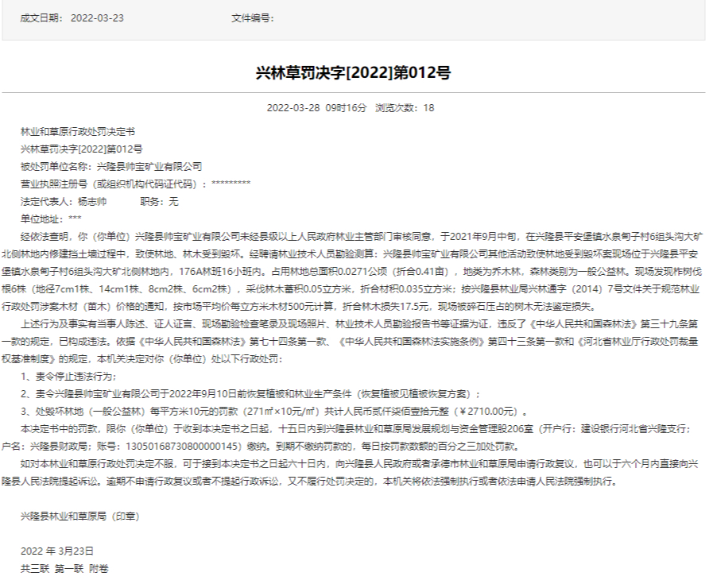The image size is (713, 588).
Task: Click the 文件编号 label
Action: 253,18
